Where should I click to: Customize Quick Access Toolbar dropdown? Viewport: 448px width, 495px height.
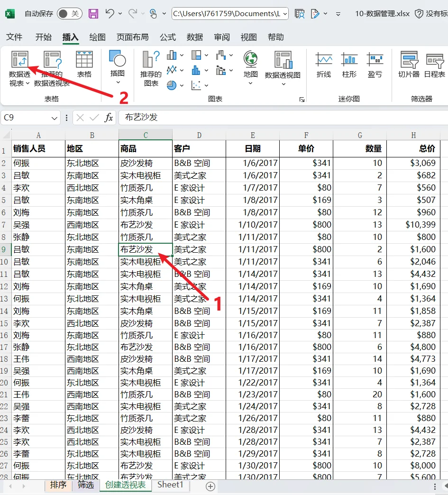point(338,14)
